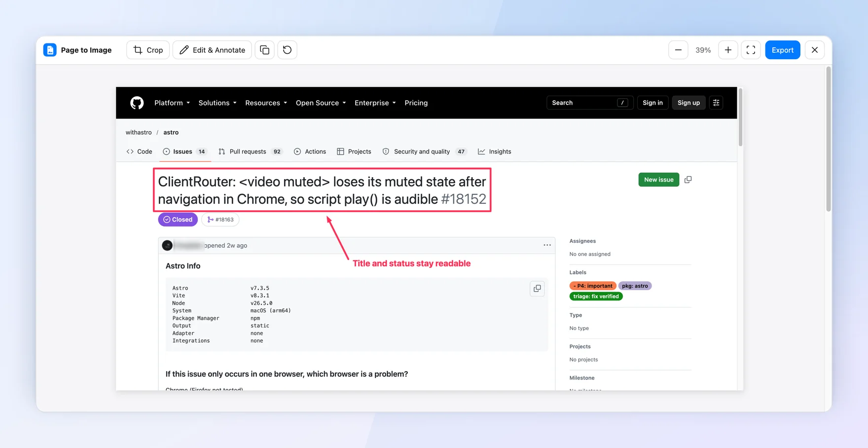Zoom out with the minus button
The image size is (868, 448).
[x=678, y=50]
